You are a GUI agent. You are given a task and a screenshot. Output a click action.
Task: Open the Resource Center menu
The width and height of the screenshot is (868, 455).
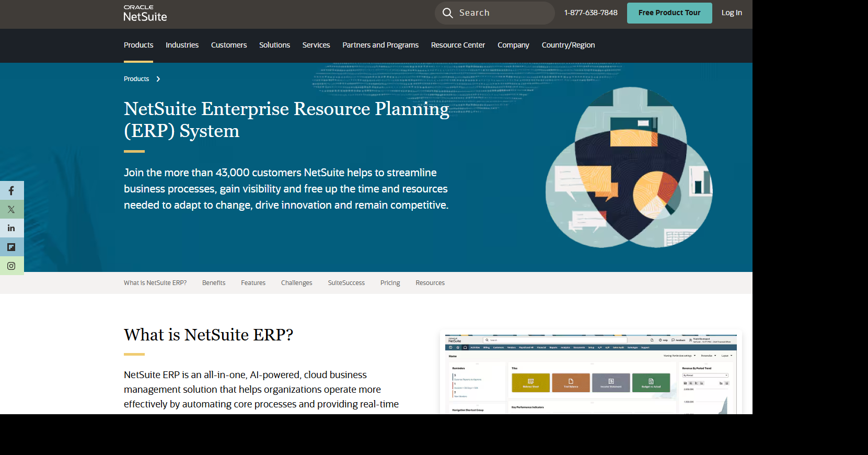point(458,45)
